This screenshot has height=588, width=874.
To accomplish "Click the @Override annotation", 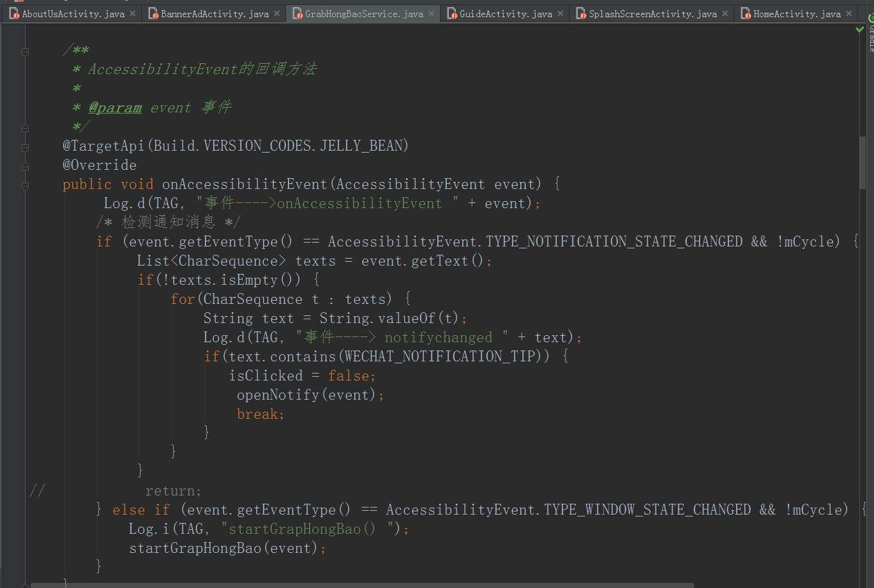I will pyautogui.click(x=100, y=165).
